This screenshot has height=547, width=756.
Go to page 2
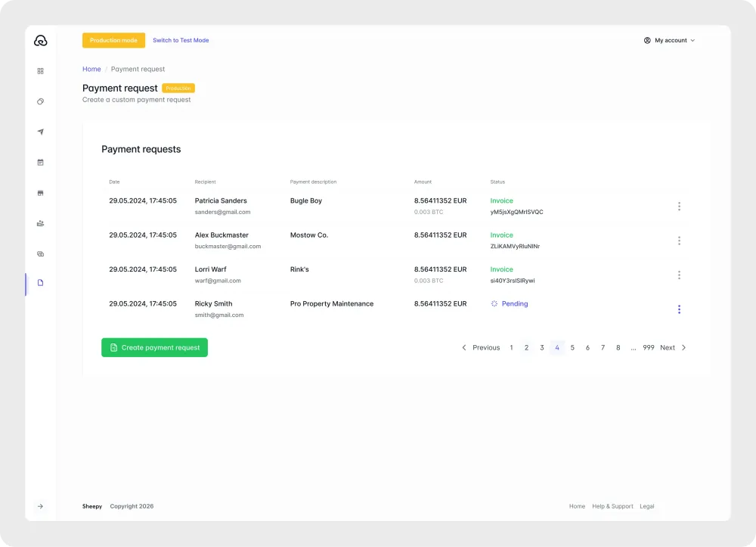click(x=526, y=347)
